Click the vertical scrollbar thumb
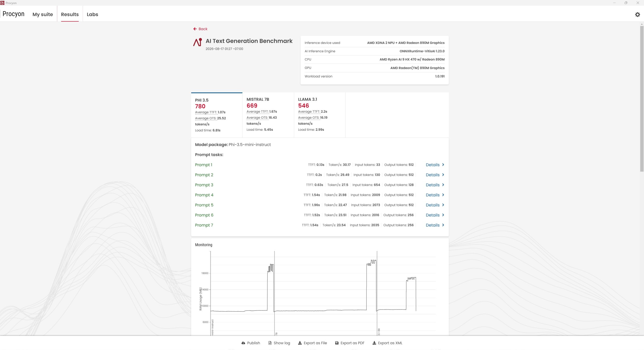Image resolution: width=644 pixels, height=350 pixels. [x=642, y=99]
